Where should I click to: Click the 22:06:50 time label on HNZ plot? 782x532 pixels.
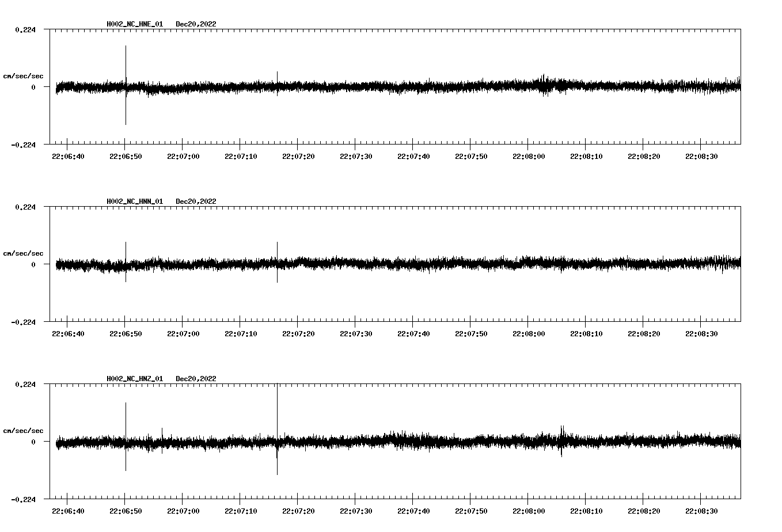pyautogui.click(x=126, y=511)
